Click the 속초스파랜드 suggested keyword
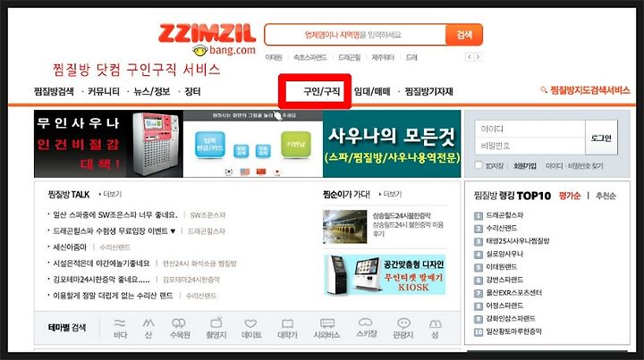 (310, 57)
